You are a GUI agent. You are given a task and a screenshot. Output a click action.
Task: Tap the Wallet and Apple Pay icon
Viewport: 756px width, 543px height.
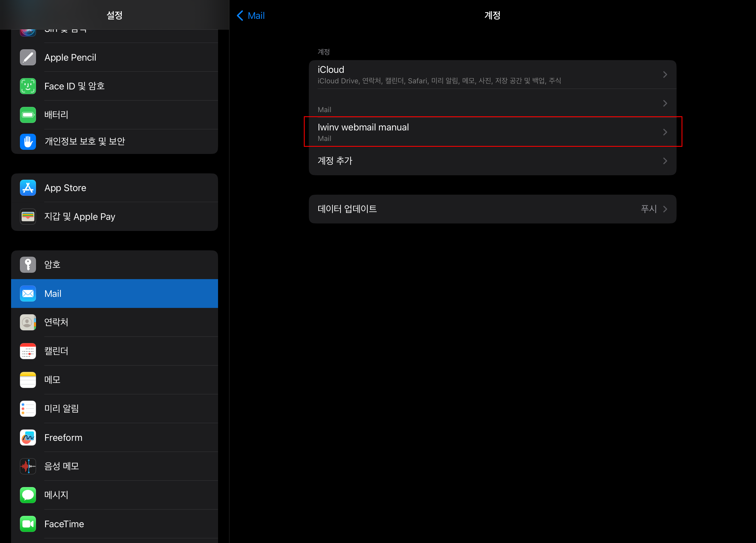point(28,217)
